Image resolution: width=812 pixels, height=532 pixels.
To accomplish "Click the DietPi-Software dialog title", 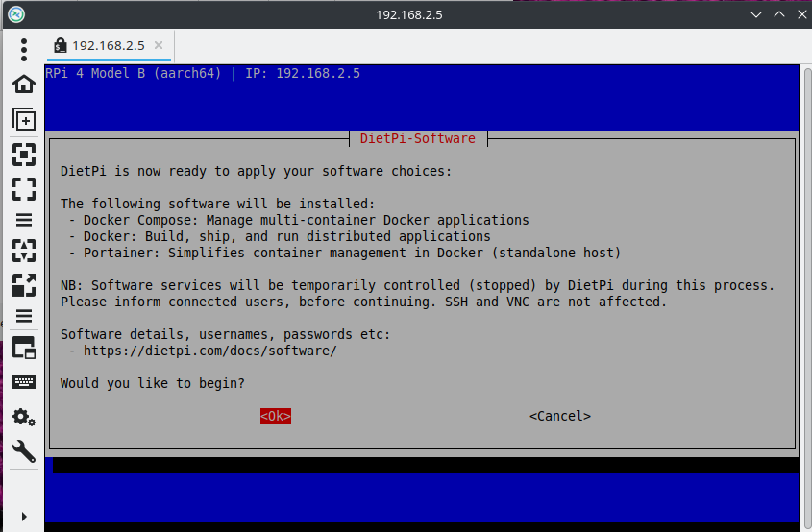I will [417, 138].
